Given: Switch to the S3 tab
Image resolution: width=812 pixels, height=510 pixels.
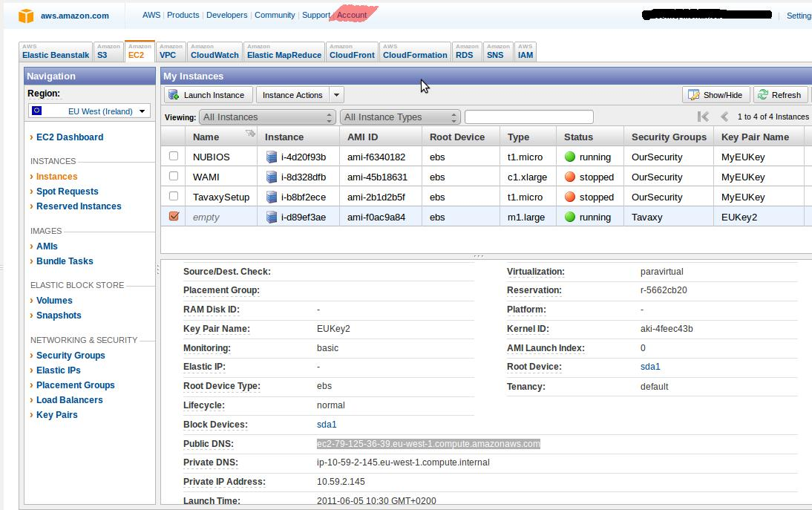Looking at the screenshot, I should coord(109,52).
